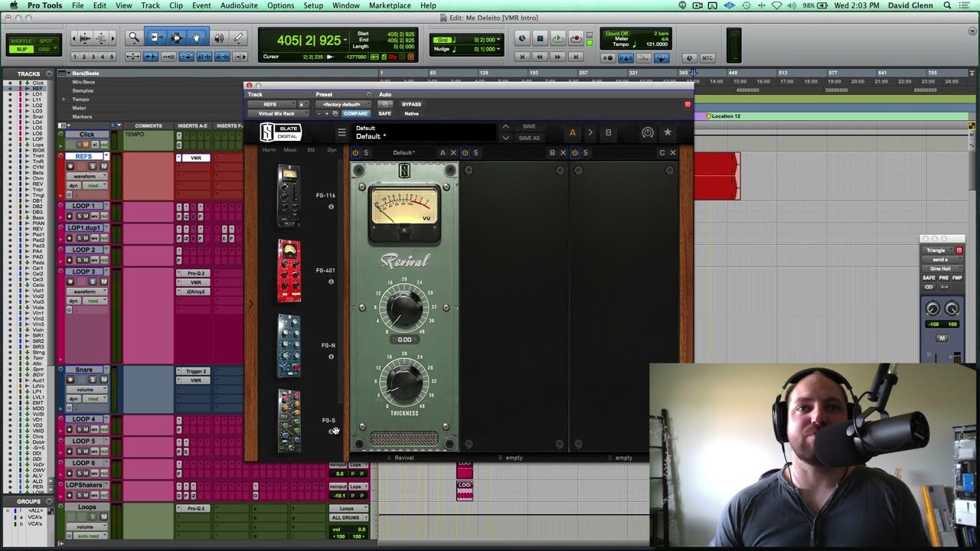Click the Shimmer 0.00 value field

404,339
